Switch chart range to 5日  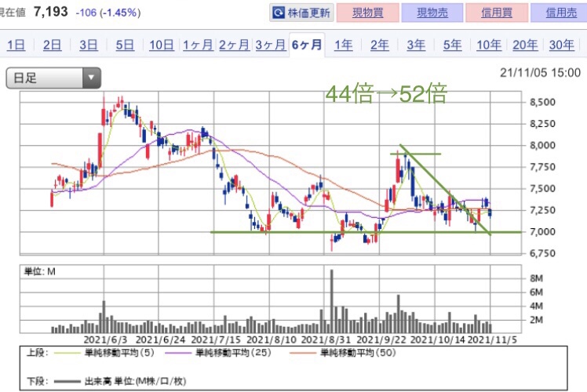point(125,45)
